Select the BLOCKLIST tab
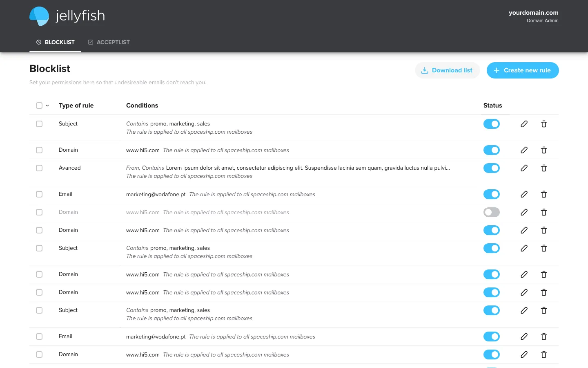 pyautogui.click(x=56, y=42)
